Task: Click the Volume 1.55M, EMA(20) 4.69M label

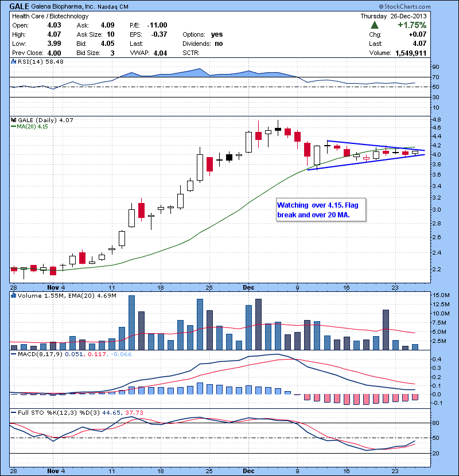Action: [67, 295]
